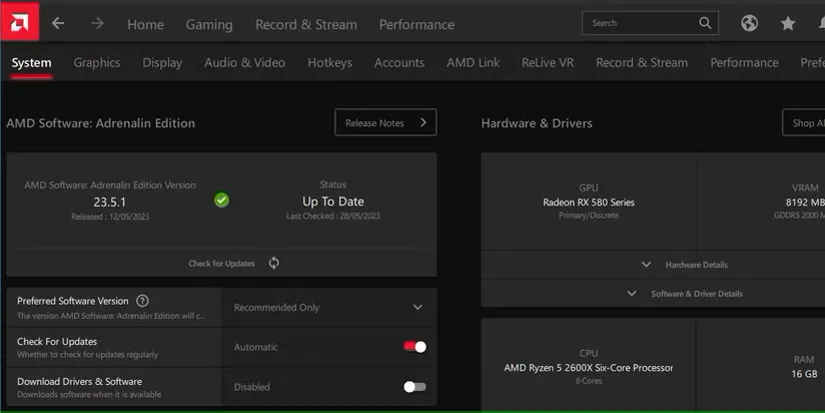Screen dimensions: 825x413
Task: Click the green up-to-date checkmark icon
Action: click(222, 200)
